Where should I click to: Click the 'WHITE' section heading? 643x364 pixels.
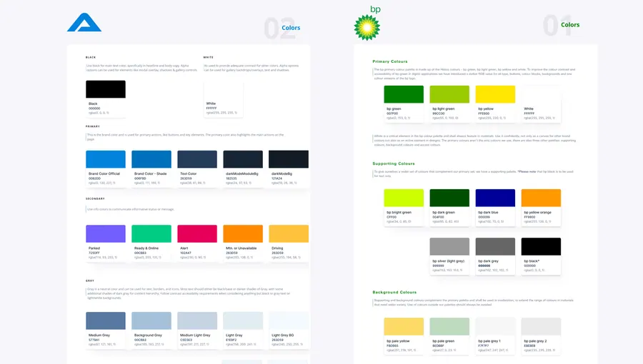coord(209,57)
